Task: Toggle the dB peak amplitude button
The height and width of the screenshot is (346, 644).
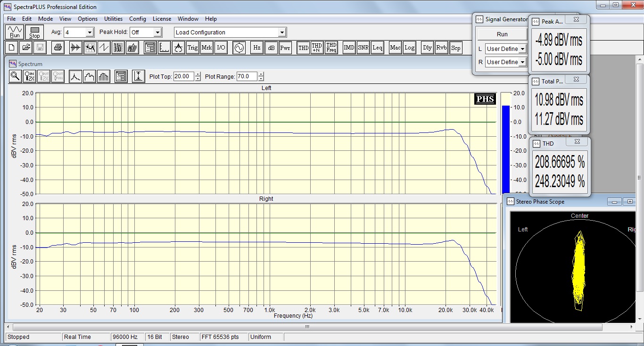Action: (271, 48)
